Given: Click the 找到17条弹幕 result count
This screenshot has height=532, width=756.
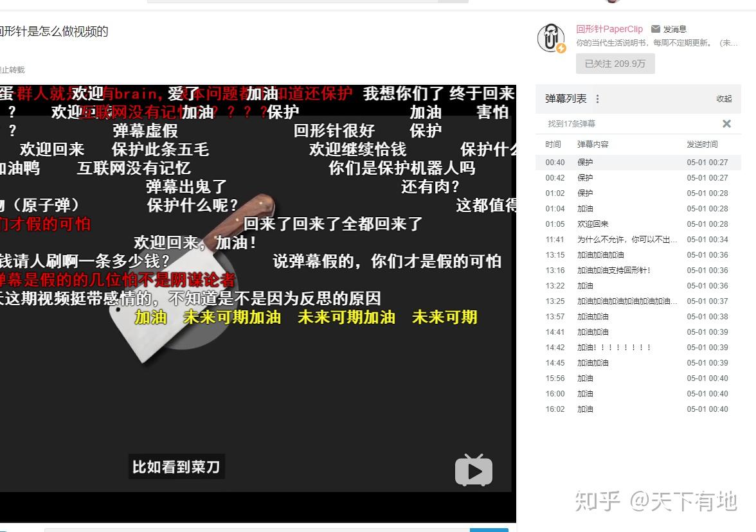Looking at the screenshot, I should click(x=571, y=123).
